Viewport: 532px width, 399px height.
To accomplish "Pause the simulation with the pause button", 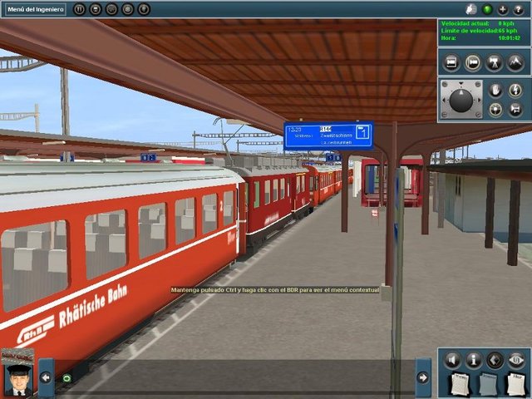I will 80,9.
